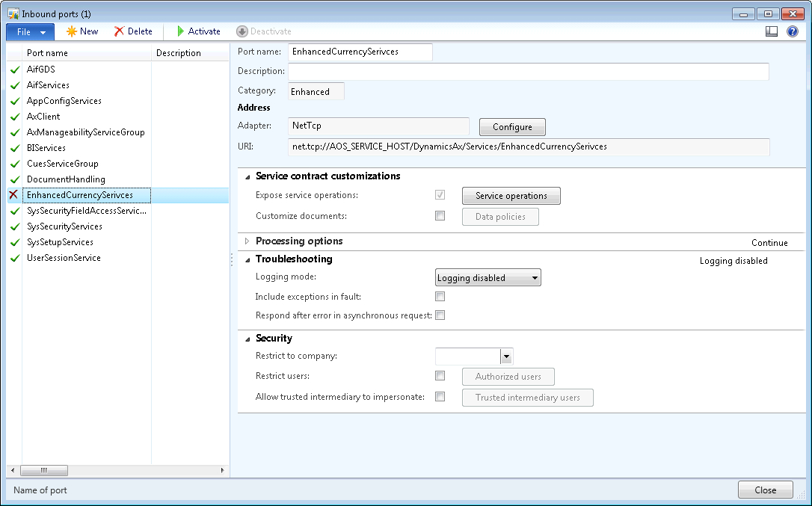Open Restrict to company dropdown arrow
The image size is (812, 506).
point(506,357)
